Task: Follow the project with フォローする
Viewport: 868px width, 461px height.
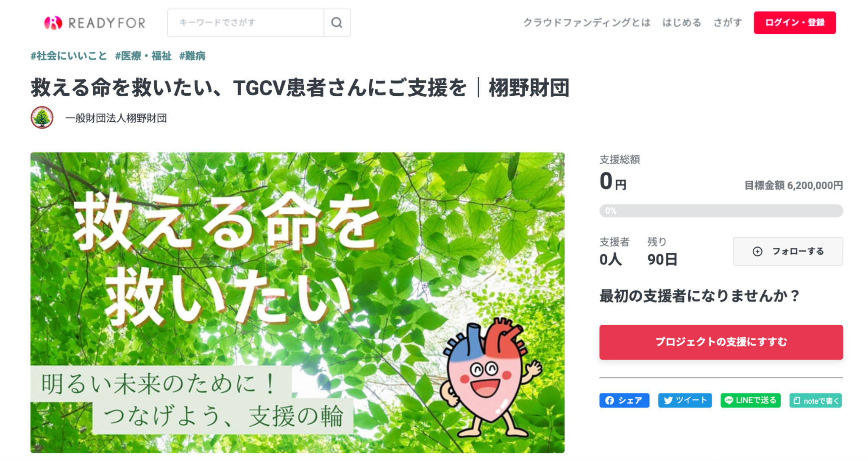Action: click(x=788, y=251)
